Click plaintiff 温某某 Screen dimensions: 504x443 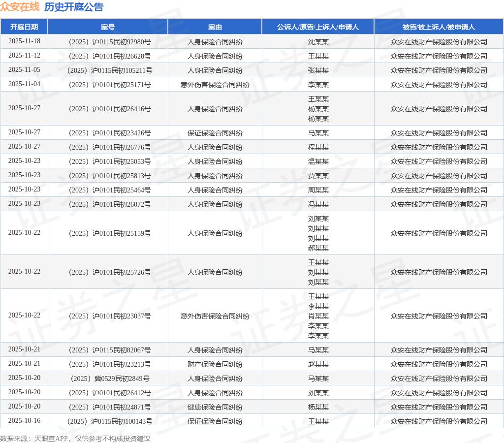tap(318, 162)
